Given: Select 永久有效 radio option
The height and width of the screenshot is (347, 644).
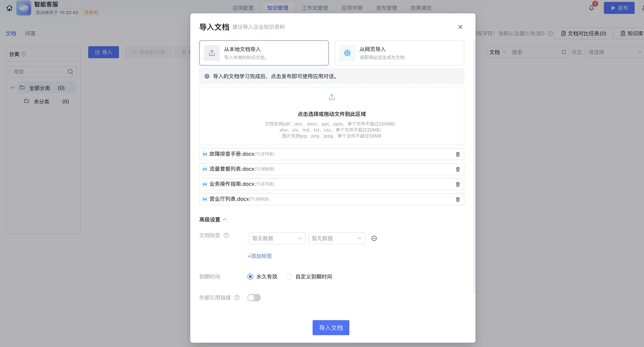Looking at the screenshot, I should (250, 276).
